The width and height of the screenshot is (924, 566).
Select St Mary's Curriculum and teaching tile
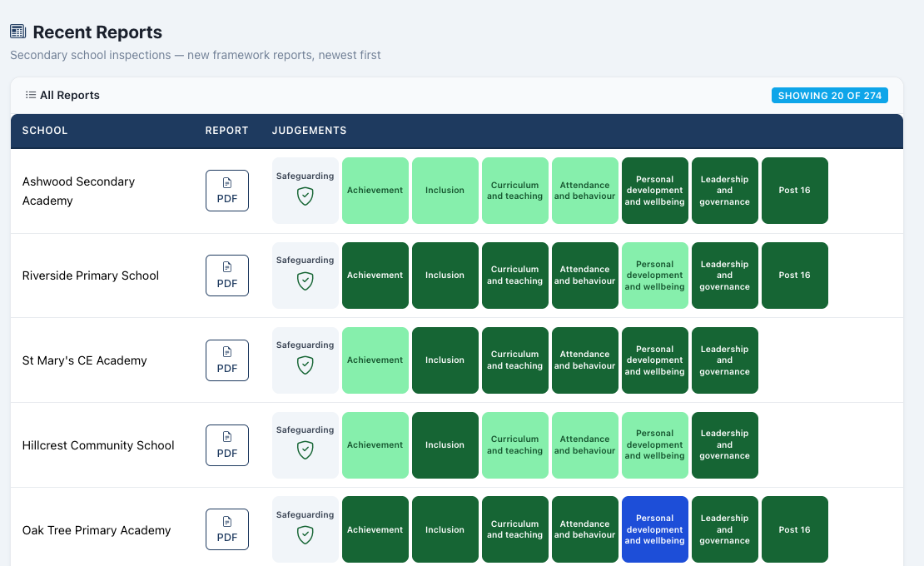pyautogui.click(x=515, y=360)
